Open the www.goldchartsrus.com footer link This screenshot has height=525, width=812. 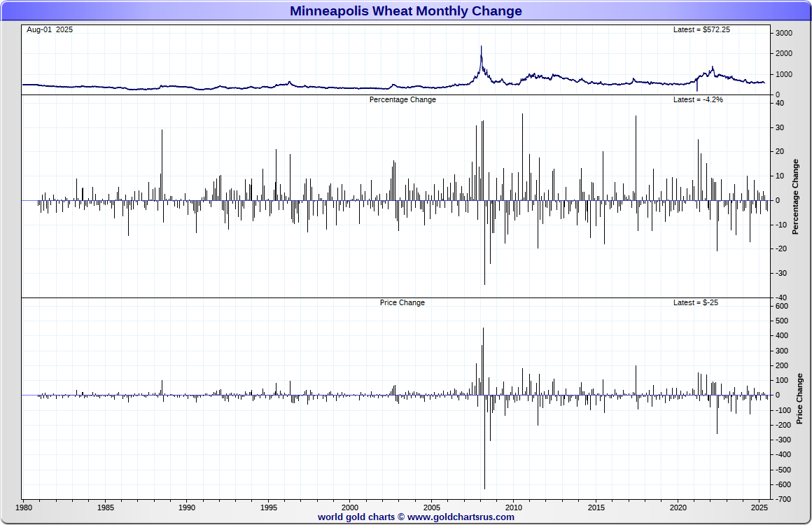coord(461,517)
